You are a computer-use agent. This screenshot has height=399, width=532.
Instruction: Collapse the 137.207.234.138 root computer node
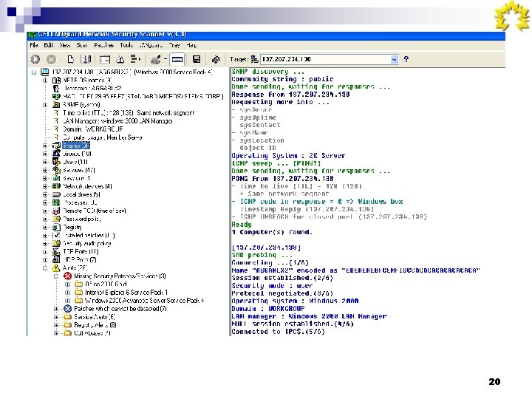(34, 72)
